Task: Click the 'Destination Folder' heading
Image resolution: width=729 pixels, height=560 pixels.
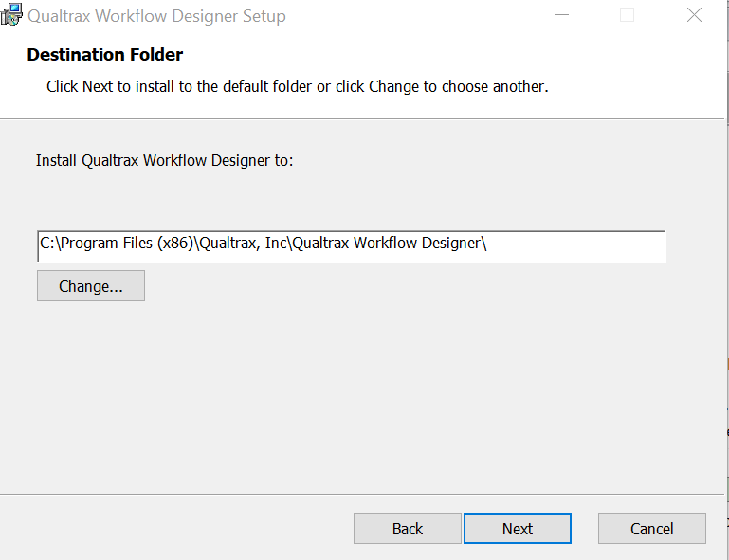Action: (x=105, y=55)
